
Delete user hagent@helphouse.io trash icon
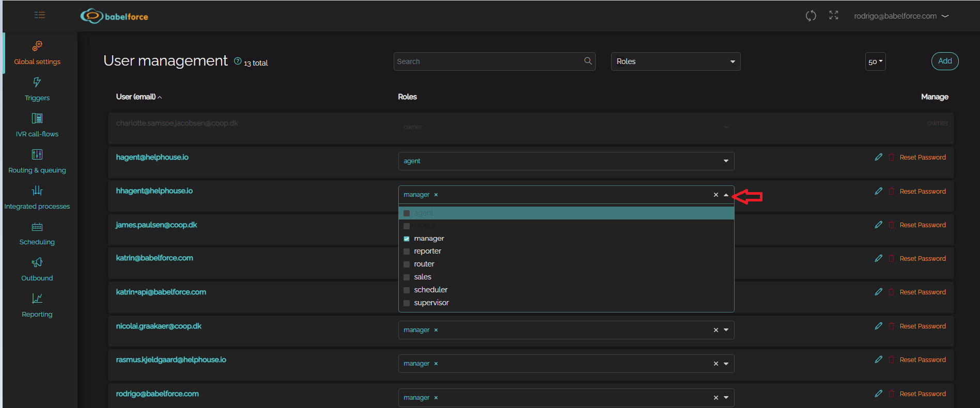(891, 157)
